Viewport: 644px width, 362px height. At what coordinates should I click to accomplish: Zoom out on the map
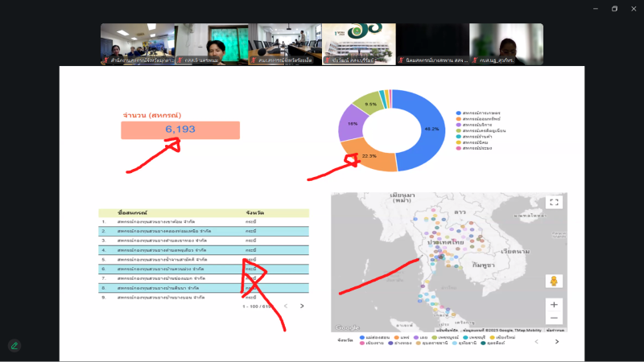(x=553, y=319)
